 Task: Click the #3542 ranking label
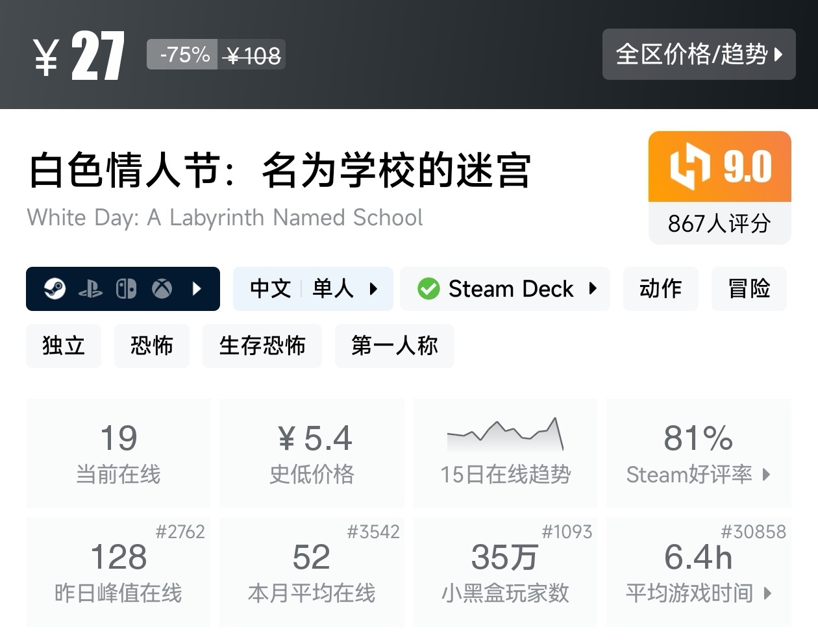373,532
